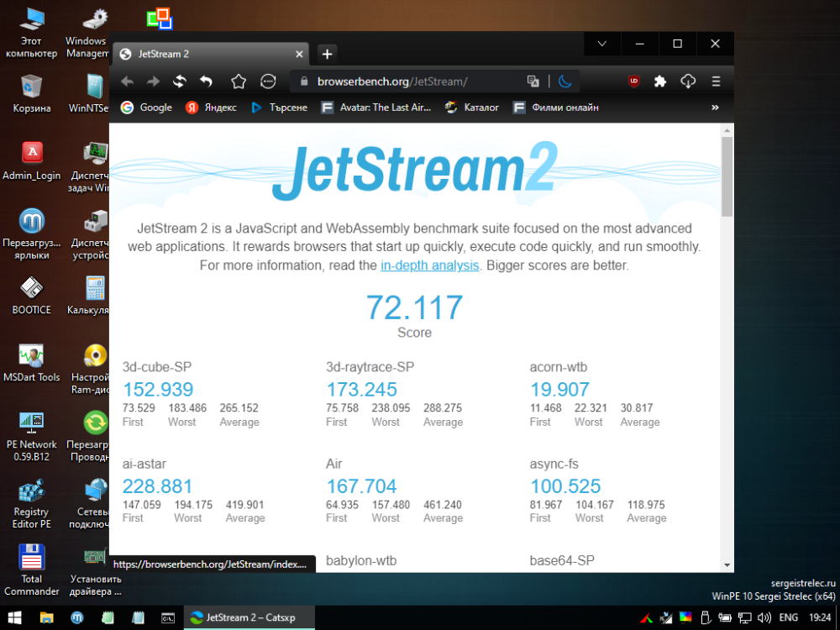Click the padlock site security icon

304,81
